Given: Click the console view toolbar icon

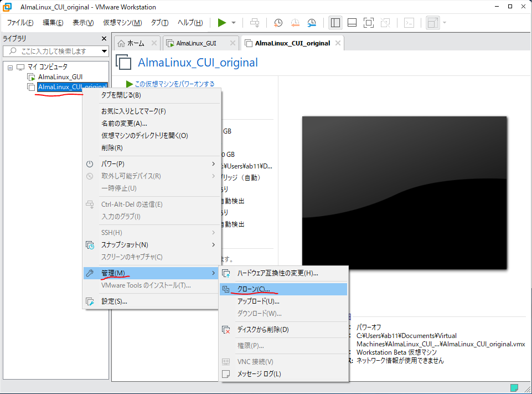Looking at the screenshot, I should 409,23.
